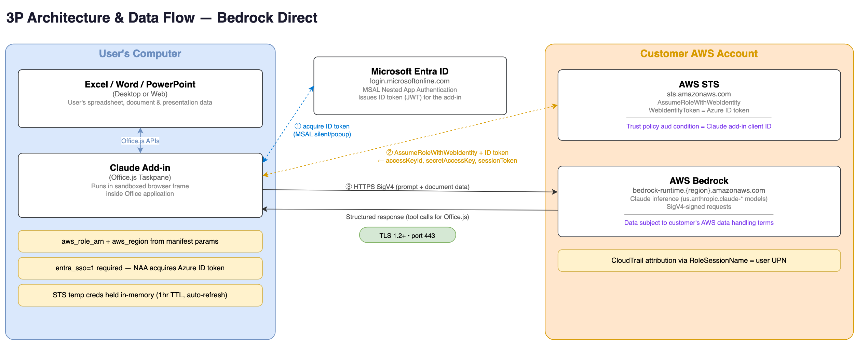Viewport: 868px width, 352px height.
Task: Click 'Data subject to customer's AWS data handling terms'
Action: [699, 223]
